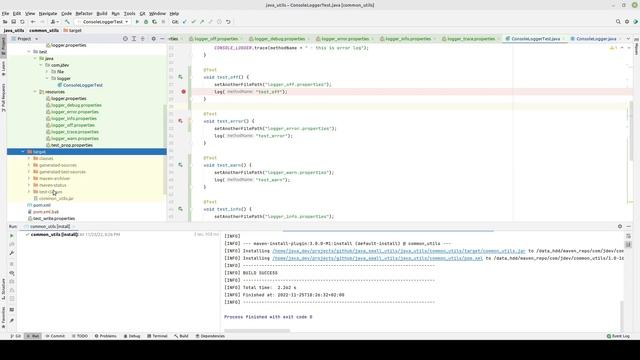Open the Build menu
The image size is (640, 360).
(x=102, y=13)
